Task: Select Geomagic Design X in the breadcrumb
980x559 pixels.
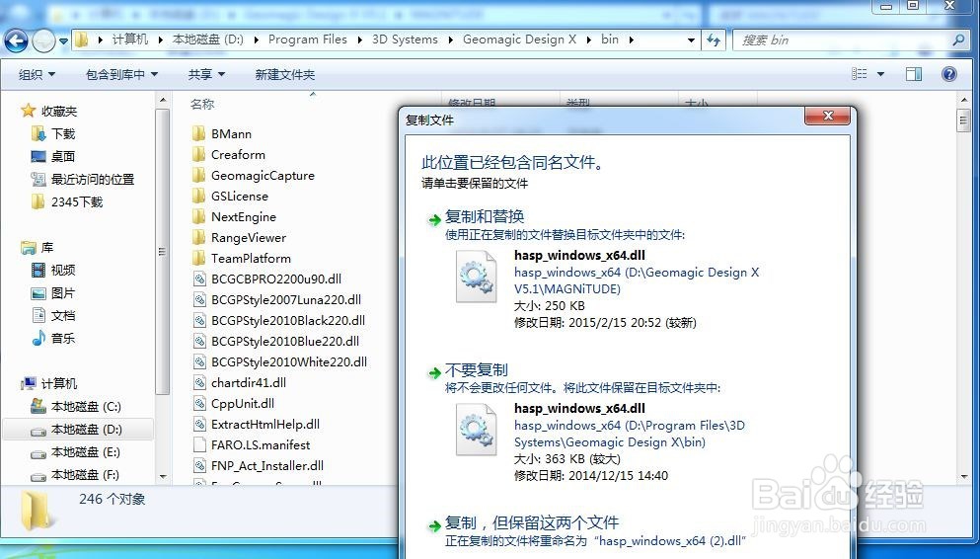Action: 519,40
